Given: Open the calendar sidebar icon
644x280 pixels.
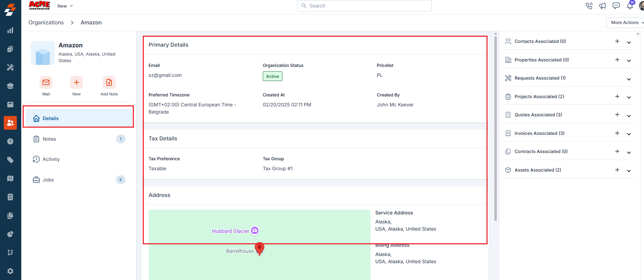Looking at the screenshot, I should coord(10,104).
